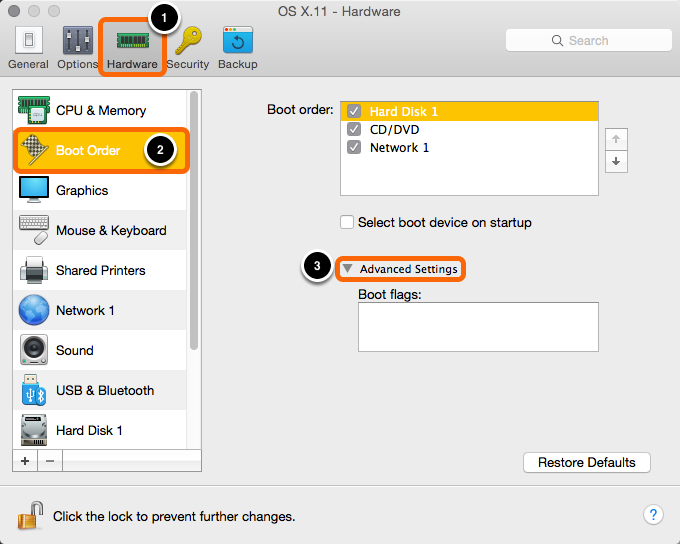Select CPU & Memory text in sidebar
680x544 pixels.
[x=101, y=110]
